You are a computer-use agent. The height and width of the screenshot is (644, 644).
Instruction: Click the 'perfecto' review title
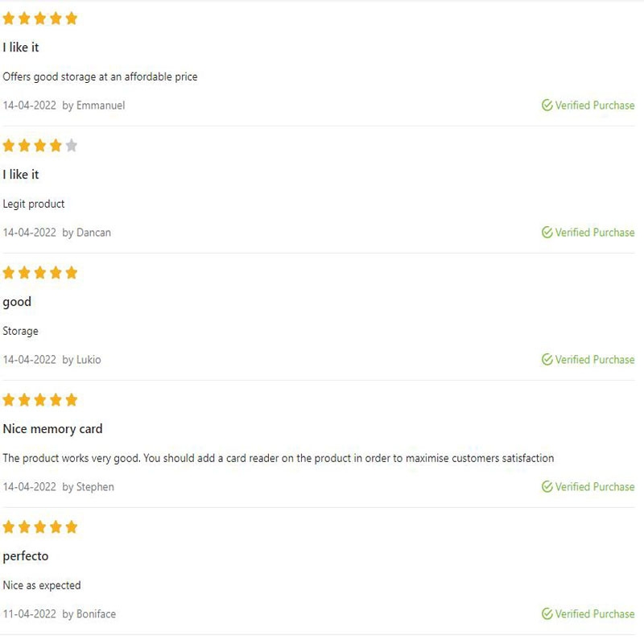tap(26, 556)
